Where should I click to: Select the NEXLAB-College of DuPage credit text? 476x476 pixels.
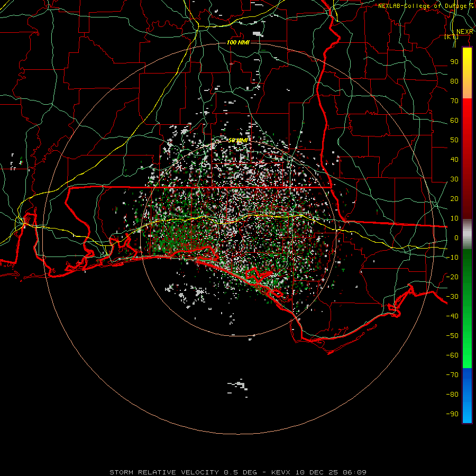click(422, 6)
